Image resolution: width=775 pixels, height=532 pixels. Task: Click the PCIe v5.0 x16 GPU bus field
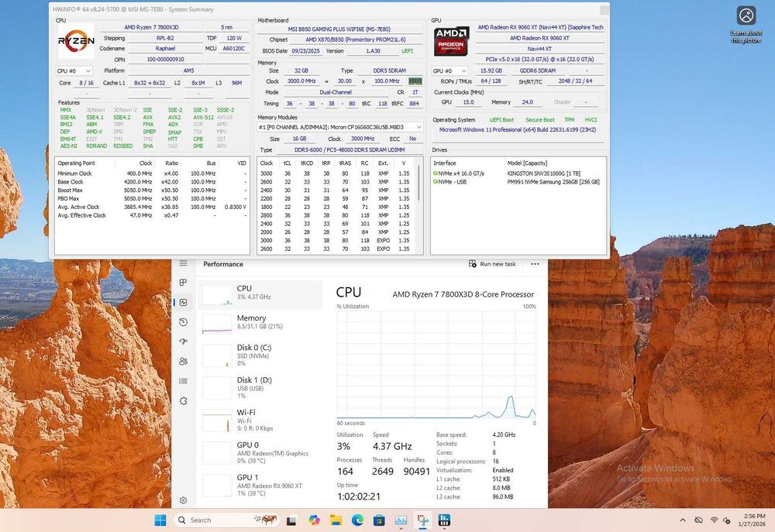point(539,60)
